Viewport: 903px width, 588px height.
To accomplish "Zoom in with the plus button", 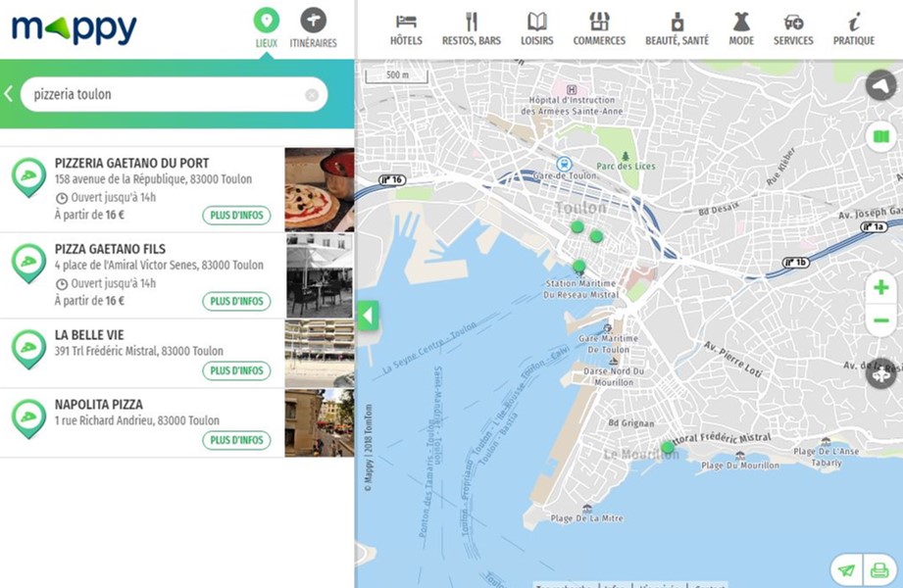I will coord(880,287).
